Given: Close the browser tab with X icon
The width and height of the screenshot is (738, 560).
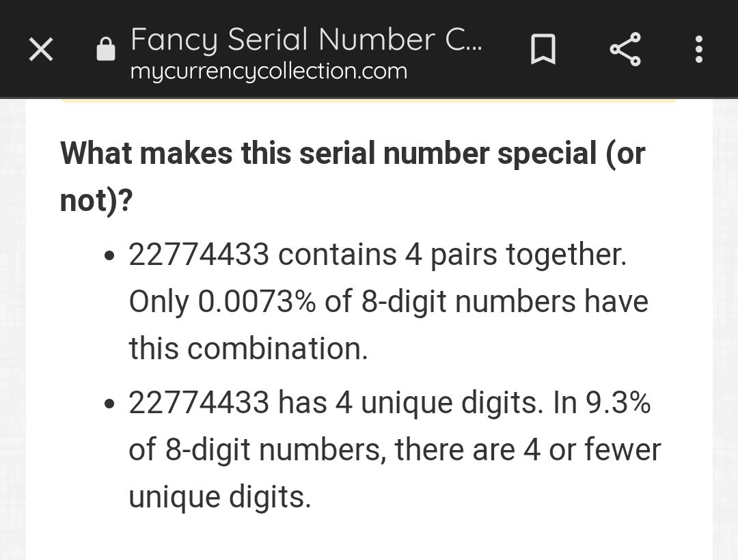Looking at the screenshot, I should coord(41,49).
